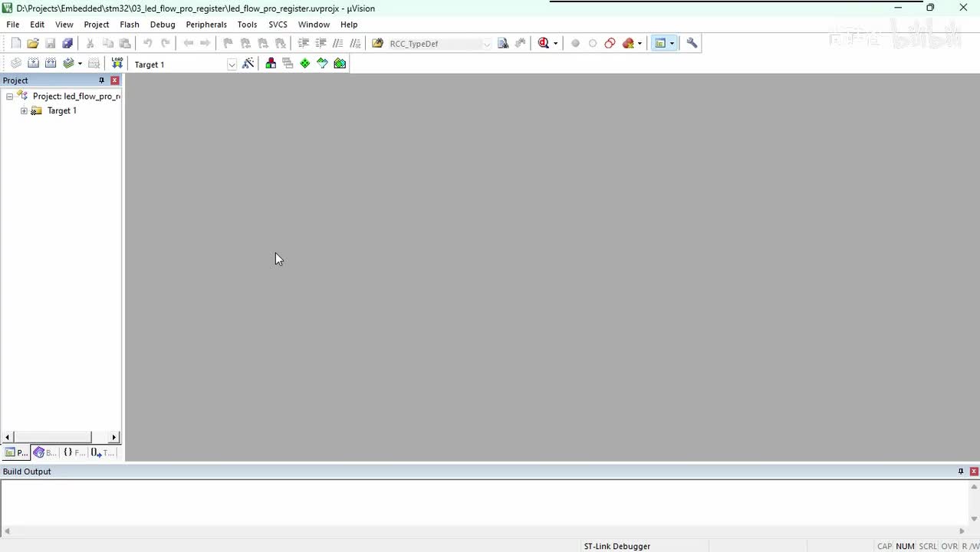Image resolution: width=980 pixels, height=552 pixels.
Task: Open Select Software Packs icon
Action: 322,64
